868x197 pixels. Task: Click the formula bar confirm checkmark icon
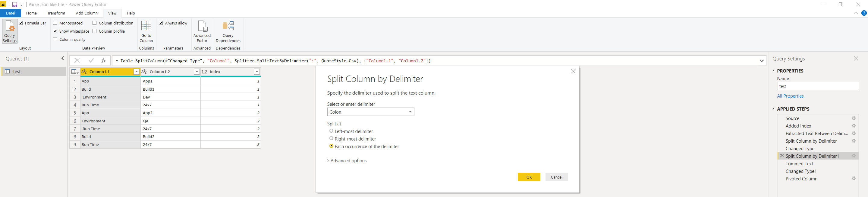91,60
